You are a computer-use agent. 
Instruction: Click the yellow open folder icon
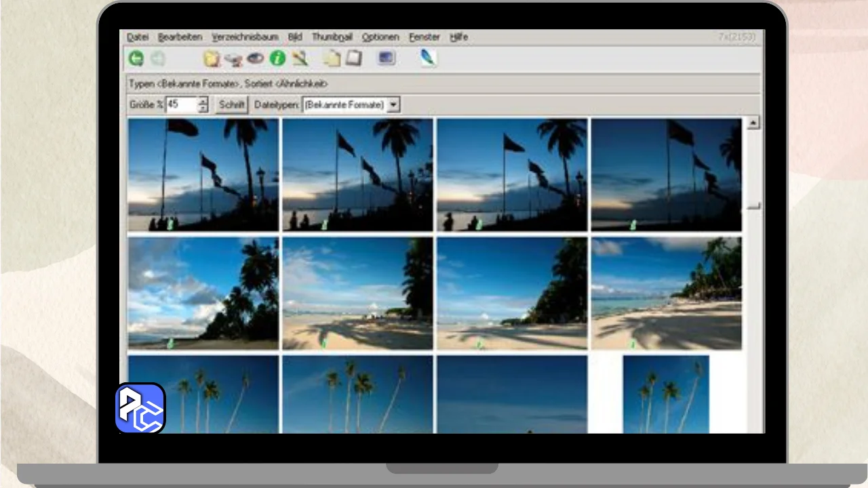pyautogui.click(x=212, y=59)
